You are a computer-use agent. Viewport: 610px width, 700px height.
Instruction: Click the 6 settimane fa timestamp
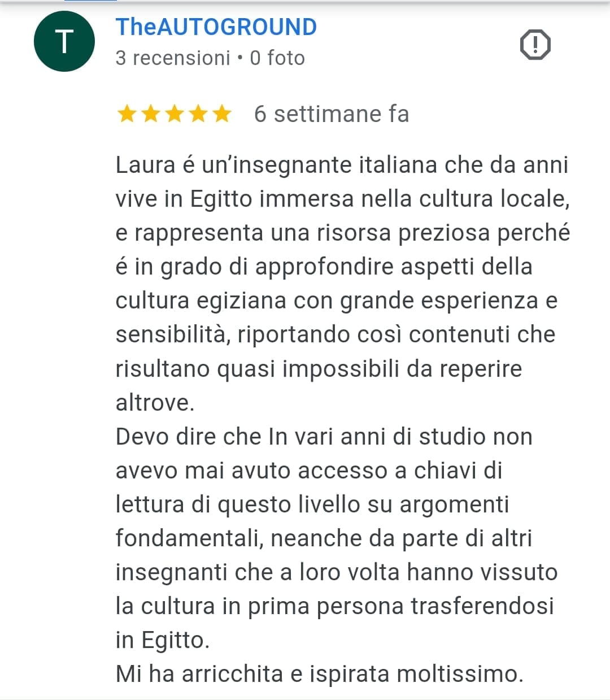pyautogui.click(x=332, y=114)
